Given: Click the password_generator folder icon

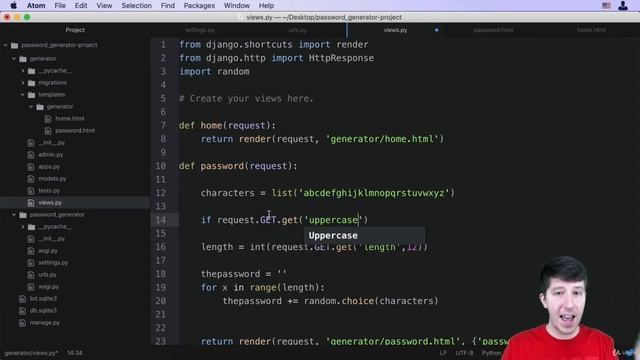Looking at the screenshot, I should click(23, 215).
